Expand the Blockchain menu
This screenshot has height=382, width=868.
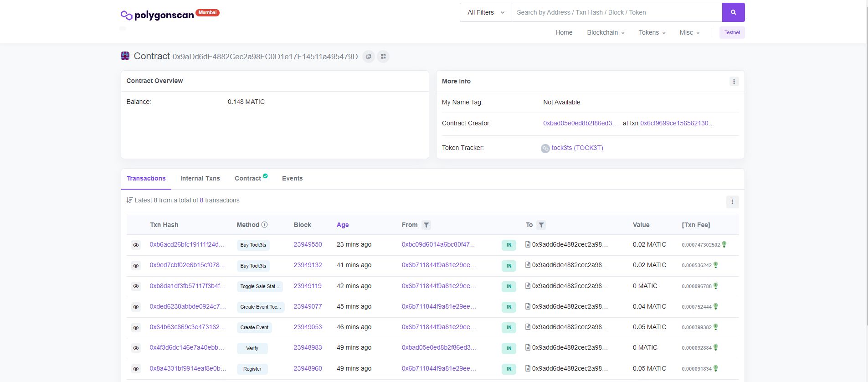[x=606, y=32]
